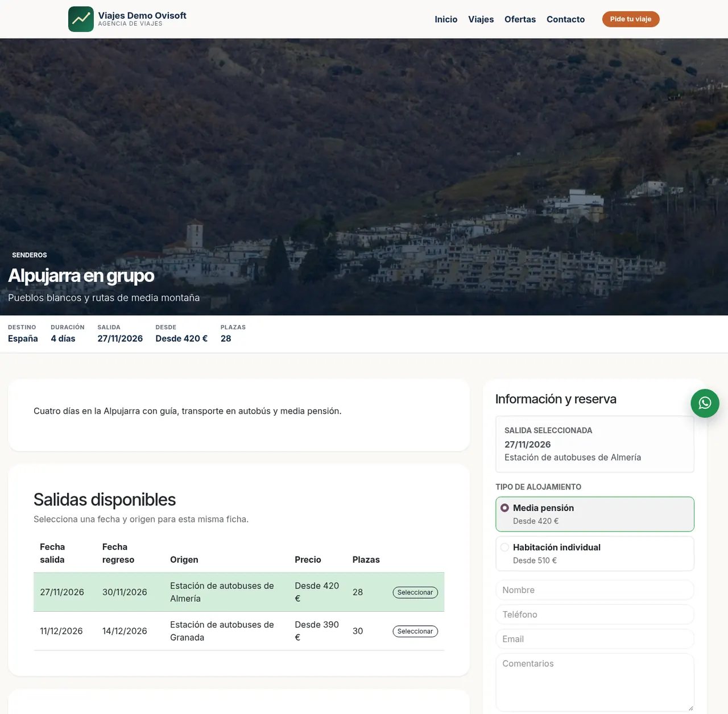
Task: Click the SENDEROS category label
Action: [30, 255]
